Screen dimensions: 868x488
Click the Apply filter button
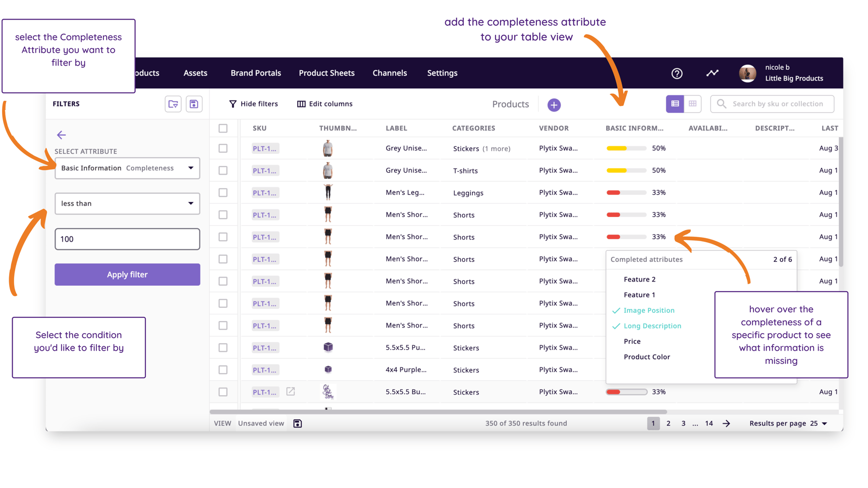(127, 275)
